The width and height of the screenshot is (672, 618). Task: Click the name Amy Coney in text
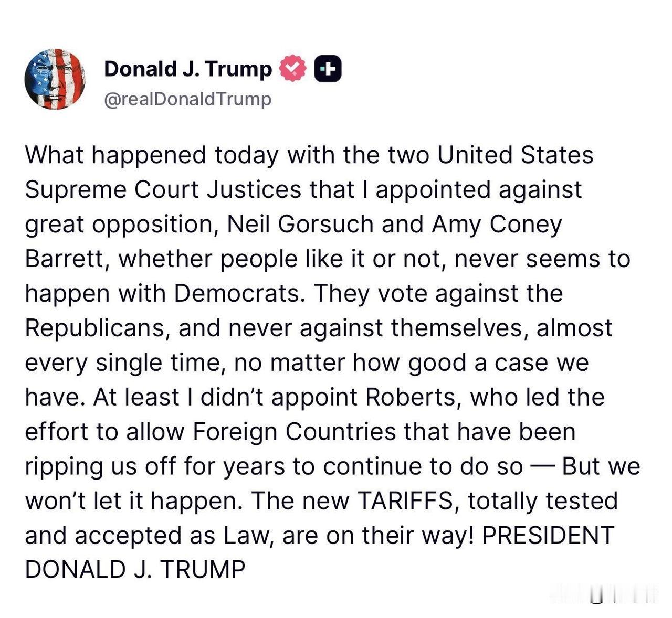pos(497,225)
